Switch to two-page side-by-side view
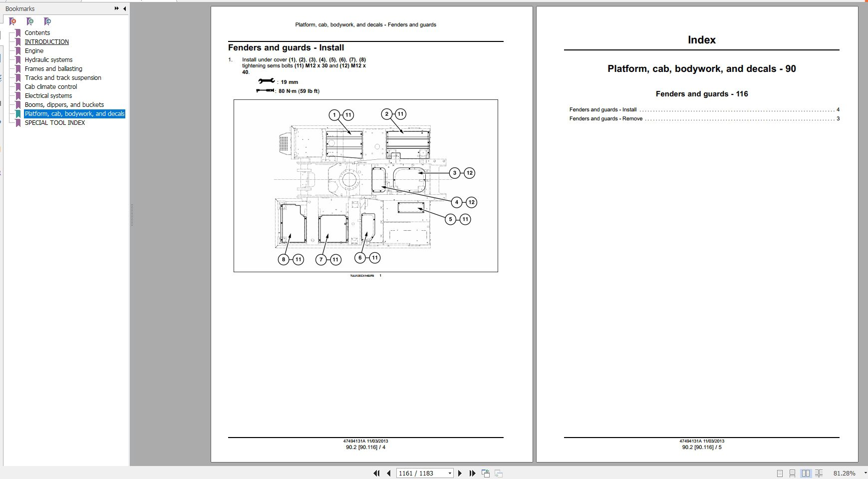Image resolution: width=868 pixels, height=479 pixels. pos(807,473)
